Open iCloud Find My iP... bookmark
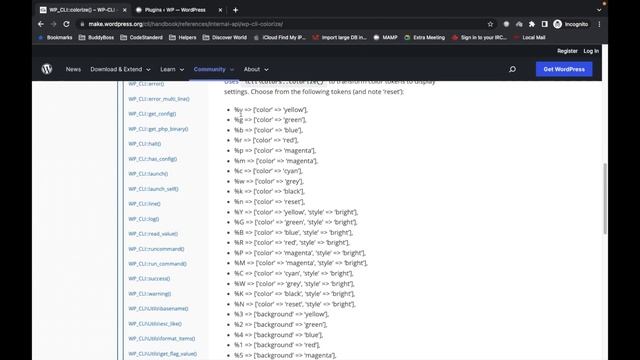The height and width of the screenshot is (360, 640). (x=280, y=37)
